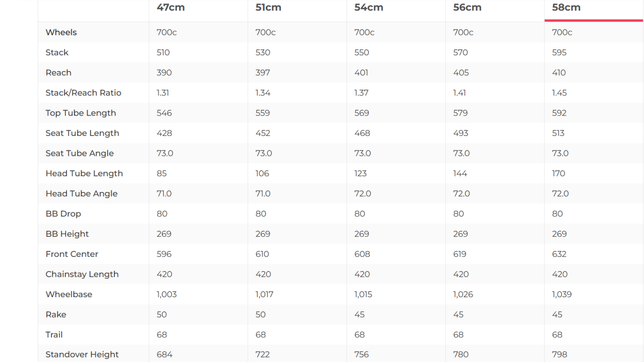Select the Standover Height row label

click(82, 355)
